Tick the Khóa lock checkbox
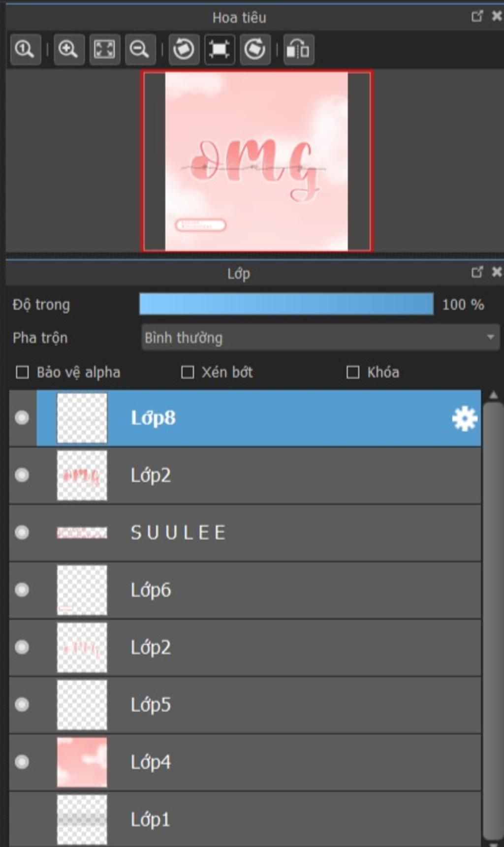This screenshot has height=847, width=504. [353, 372]
